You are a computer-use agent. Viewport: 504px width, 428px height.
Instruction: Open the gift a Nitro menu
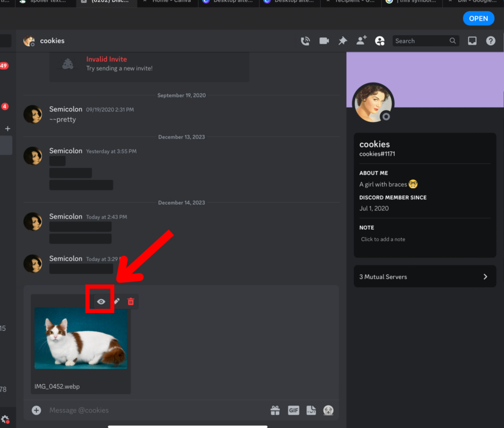(x=275, y=410)
